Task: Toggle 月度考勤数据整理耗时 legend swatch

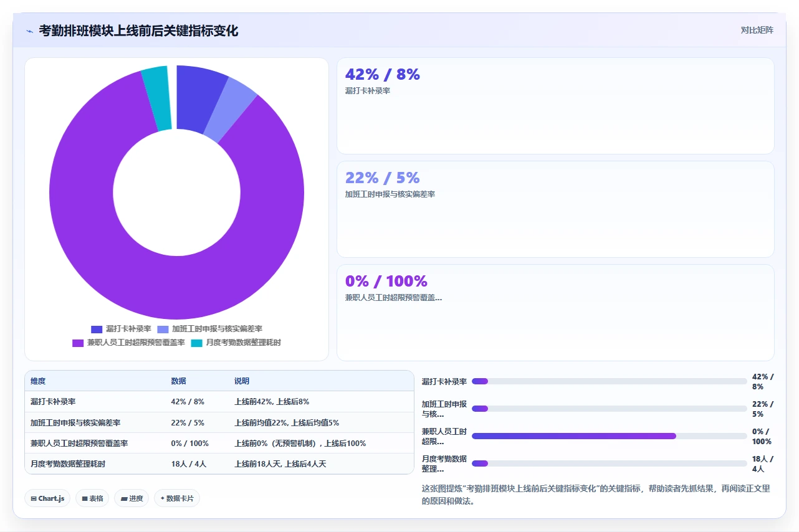Action: coord(196,343)
